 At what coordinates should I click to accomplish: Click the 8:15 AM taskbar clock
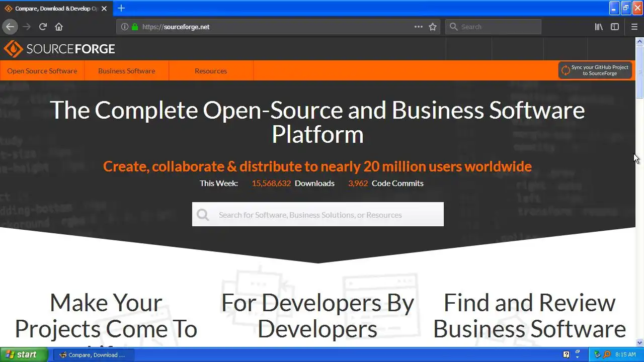(x=625, y=354)
